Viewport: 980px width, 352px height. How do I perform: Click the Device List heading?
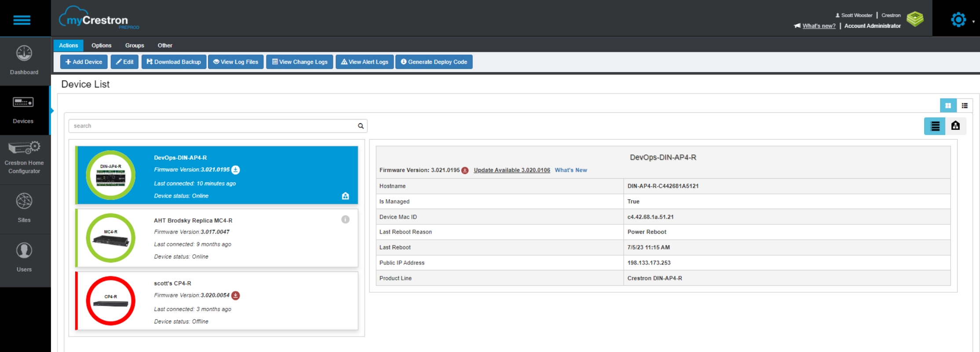coord(85,84)
